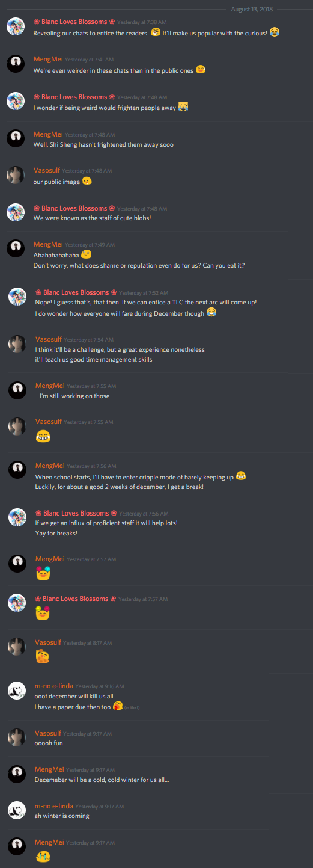Open MengMei's avatar at 7:41 AM message
Screen dimensions: 313x868
[15, 64]
